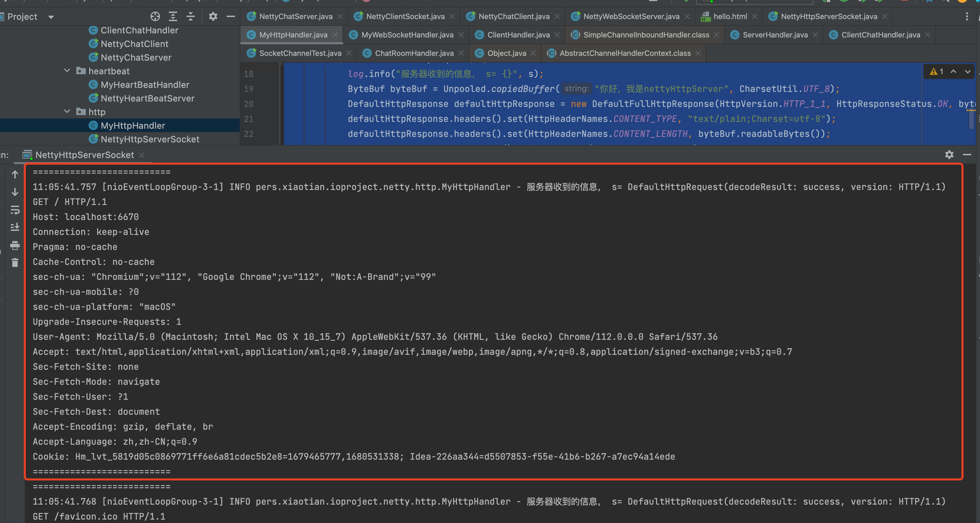Open Project panel settings gear

click(x=213, y=16)
